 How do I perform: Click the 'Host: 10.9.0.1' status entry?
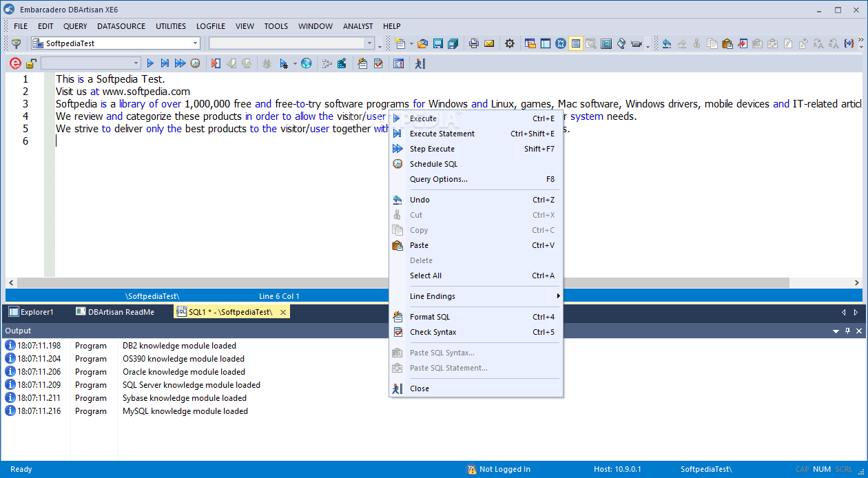tap(617, 470)
